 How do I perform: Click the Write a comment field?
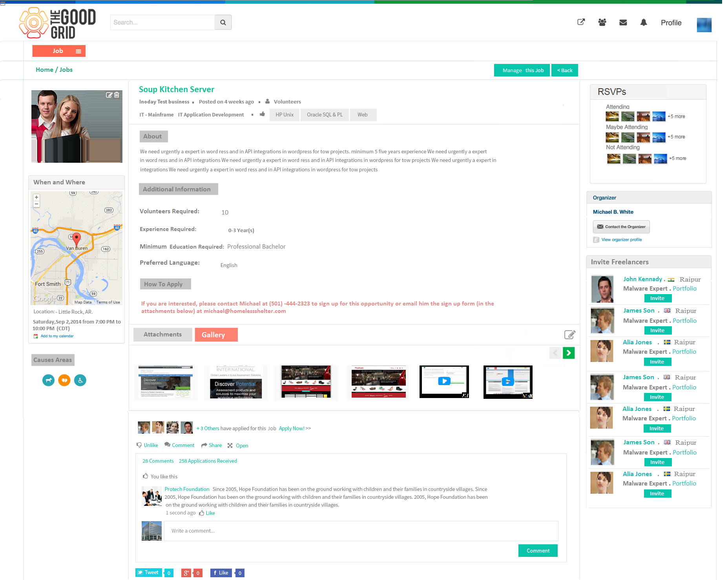tap(361, 531)
